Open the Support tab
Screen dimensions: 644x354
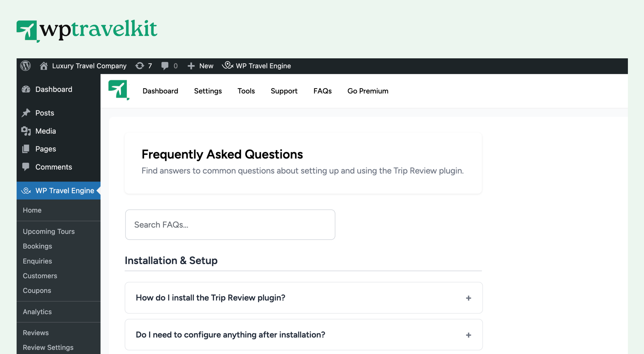(x=284, y=91)
